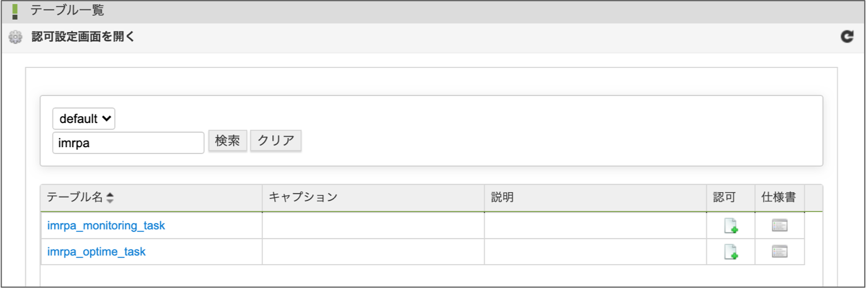Click the テーブル一覧 title text
The image size is (868, 291).
point(67,10)
